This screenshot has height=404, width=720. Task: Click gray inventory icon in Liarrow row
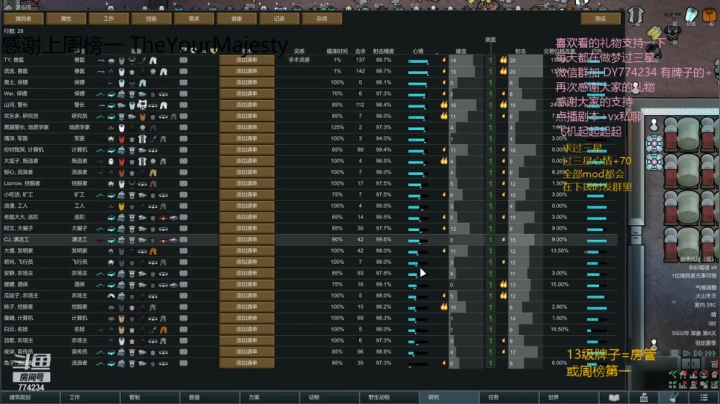coord(183,184)
